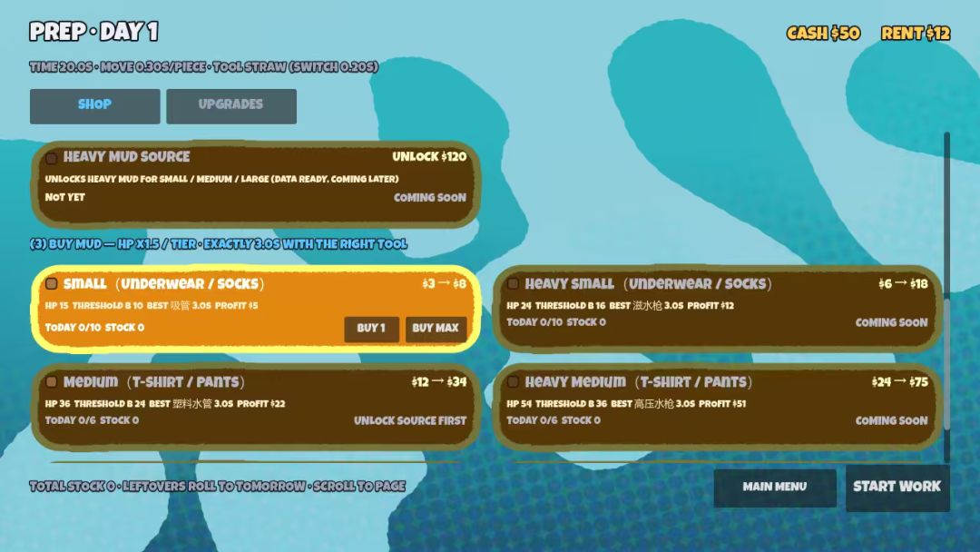
Task: Tick the Small underwear/socks checkbox
Action: pyautogui.click(x=51, y=284)
